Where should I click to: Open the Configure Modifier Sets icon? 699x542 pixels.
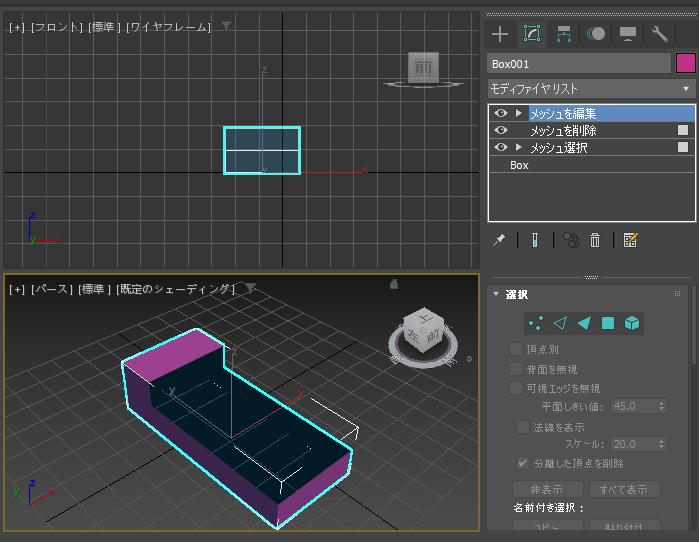pyautogui.click(x=630, y=240)
